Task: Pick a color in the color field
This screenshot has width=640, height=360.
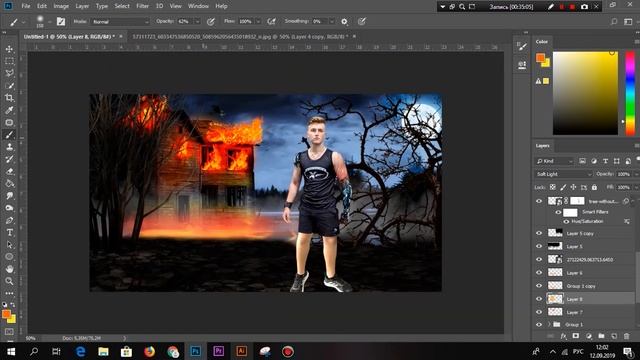Action: tap(585, 93)
